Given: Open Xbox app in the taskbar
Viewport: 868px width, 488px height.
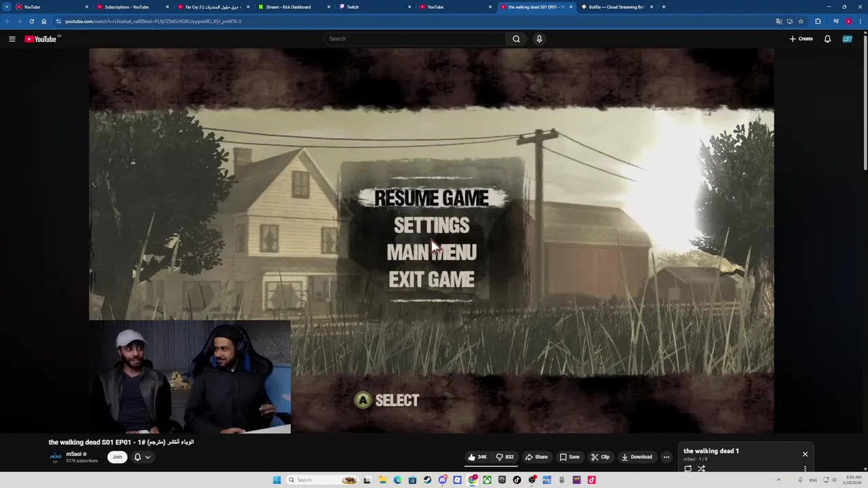Looking at the screenshot, I should click(x=487, y=480).
